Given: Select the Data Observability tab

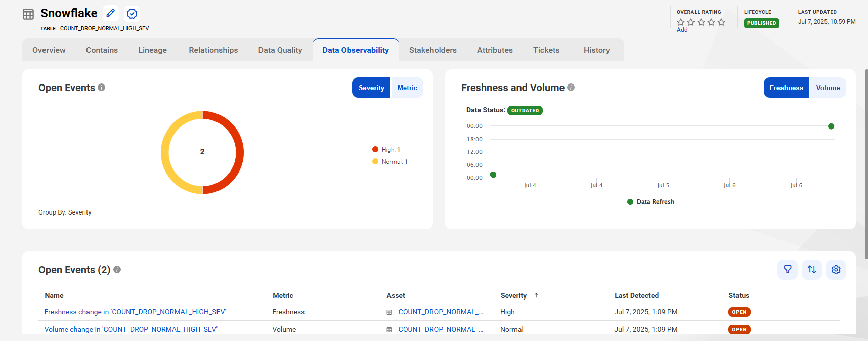Looking at the screenshot, I should 356,50.
